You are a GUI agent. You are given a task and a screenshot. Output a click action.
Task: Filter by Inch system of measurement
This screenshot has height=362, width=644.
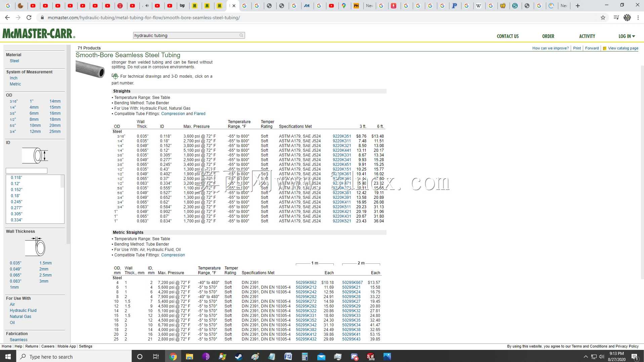[x=13, y=78]
